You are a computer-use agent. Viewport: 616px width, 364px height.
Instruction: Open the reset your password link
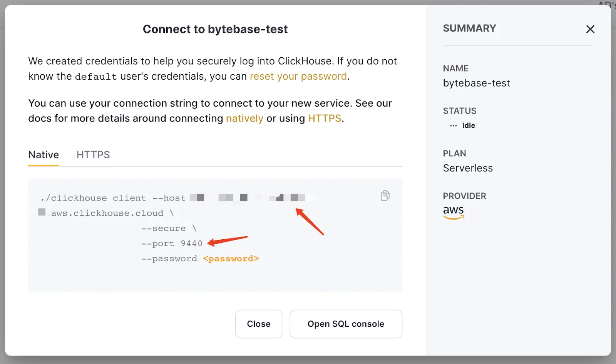pyautogui.click(x=298, y=76)
